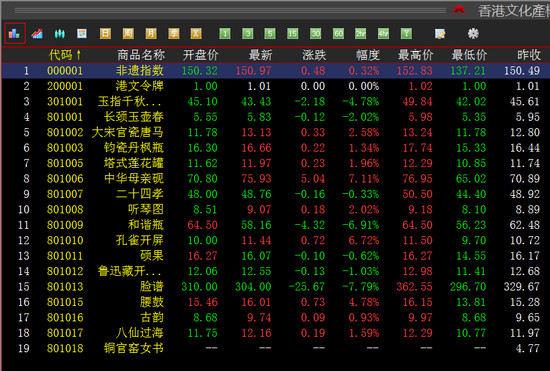Open the news/info panel icon
Viewport: 550px width, 371px height.
82,33
